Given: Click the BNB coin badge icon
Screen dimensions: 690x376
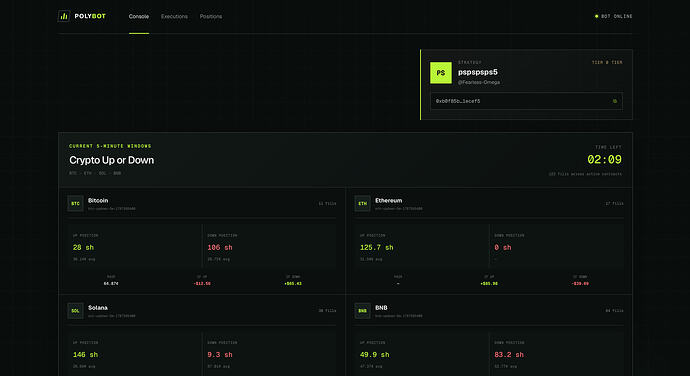Looking at the screenshot, I should 363,311.
